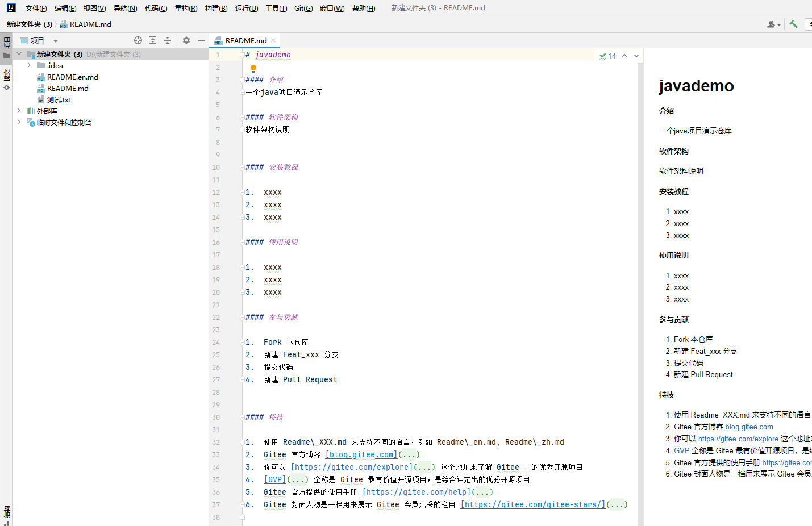Open the 编辑(E) menu

(65, 8)
